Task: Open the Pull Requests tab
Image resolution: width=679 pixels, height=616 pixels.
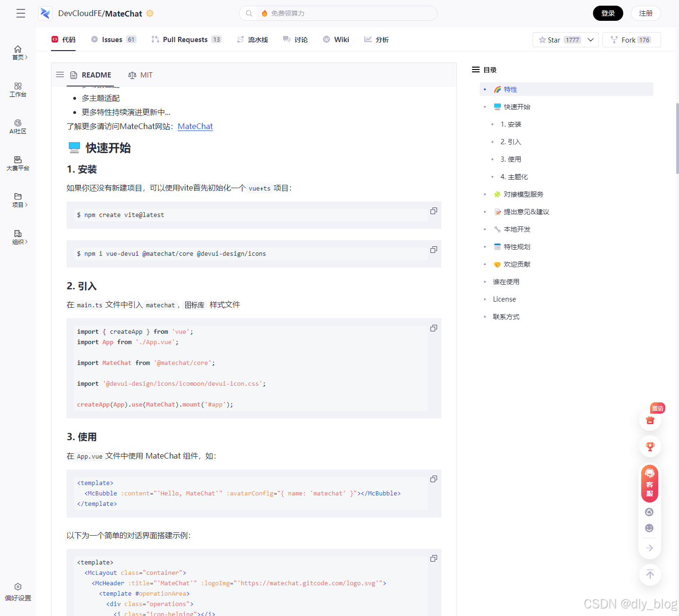Action: tap(186, 40)
